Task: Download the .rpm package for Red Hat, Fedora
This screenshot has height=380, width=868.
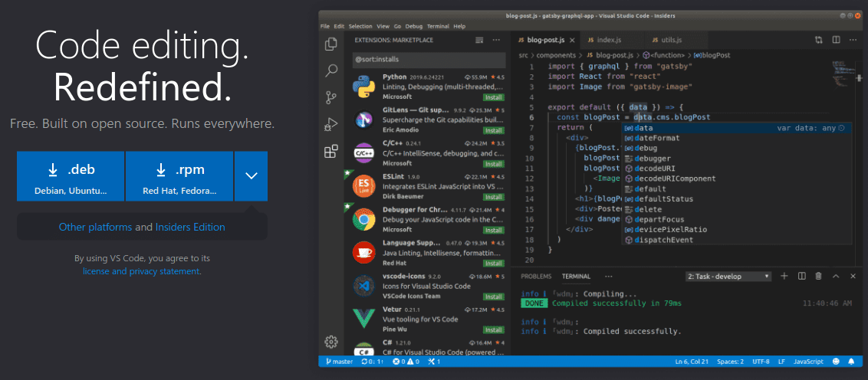Action: [179, 176]
